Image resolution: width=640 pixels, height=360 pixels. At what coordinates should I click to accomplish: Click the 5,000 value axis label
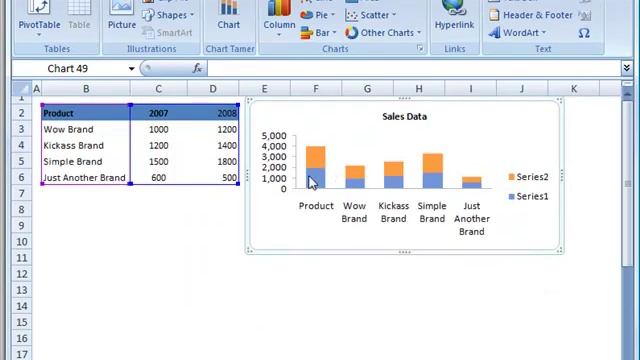pyautogui.click(x=274, y=136)
